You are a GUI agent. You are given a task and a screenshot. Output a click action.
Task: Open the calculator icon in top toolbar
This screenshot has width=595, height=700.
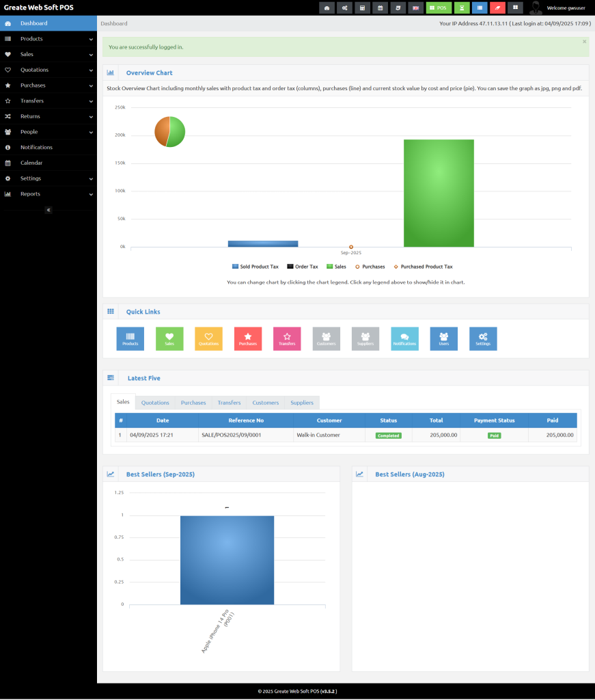point(363,8)
